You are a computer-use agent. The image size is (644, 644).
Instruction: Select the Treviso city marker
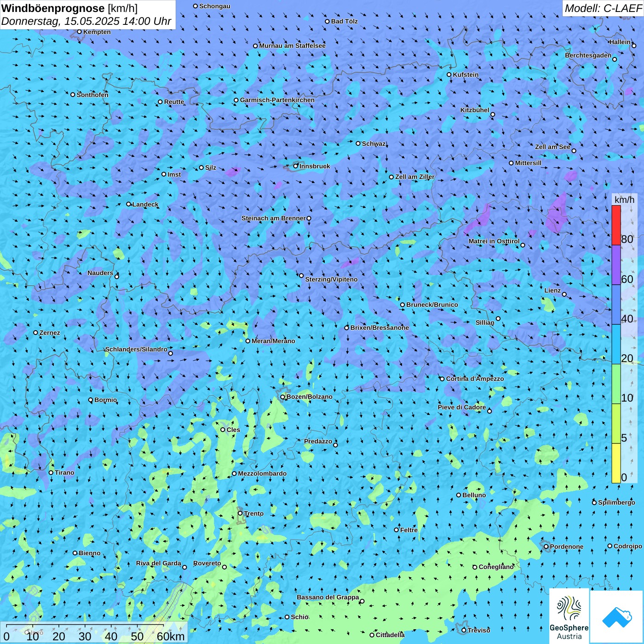[x=464, y=630]
